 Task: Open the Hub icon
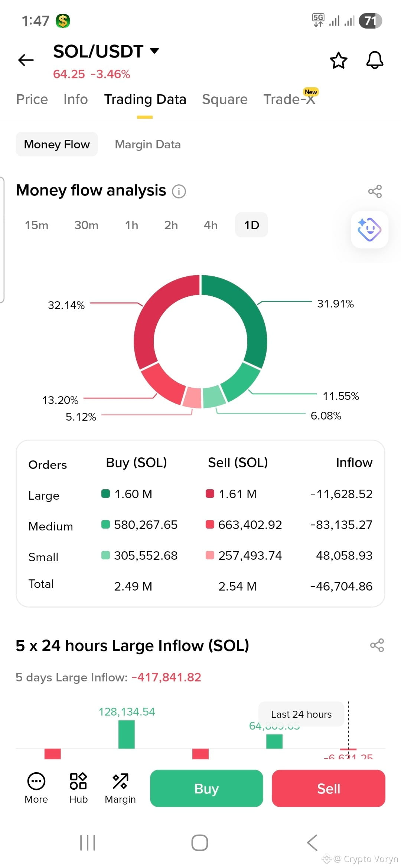[78, 788]
